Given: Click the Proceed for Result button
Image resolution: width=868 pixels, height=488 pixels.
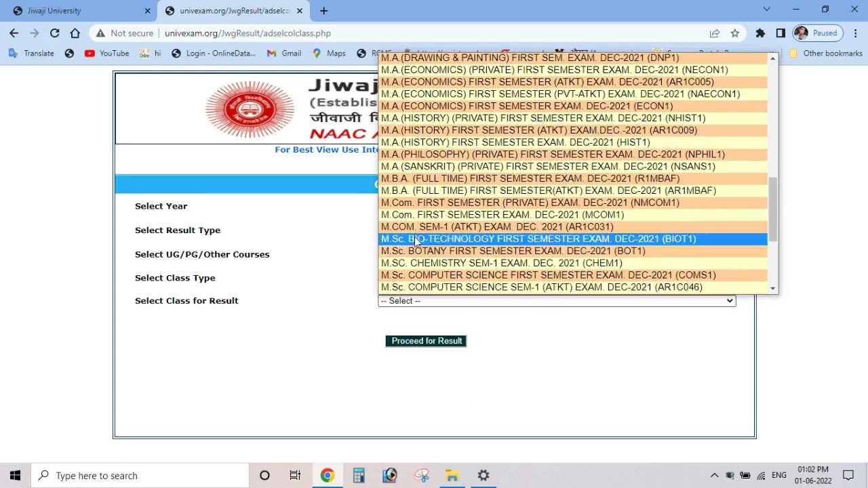Looking at the screenshot, I should click(427, 341).
